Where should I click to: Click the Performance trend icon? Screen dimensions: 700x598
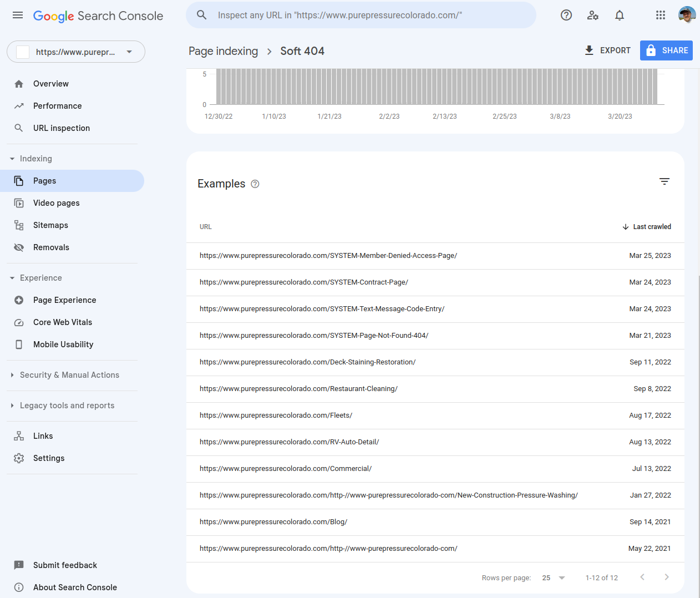[x=19, y=106]
